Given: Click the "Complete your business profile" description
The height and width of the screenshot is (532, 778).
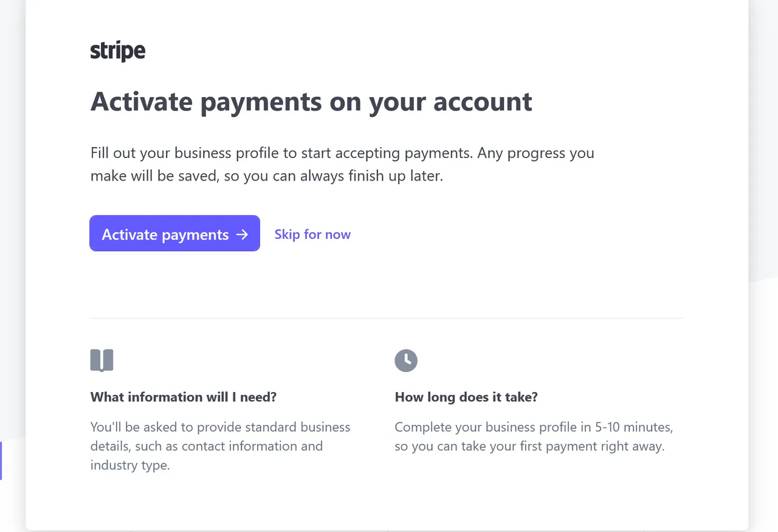Looking at the screenshot, I should (534, 437).
